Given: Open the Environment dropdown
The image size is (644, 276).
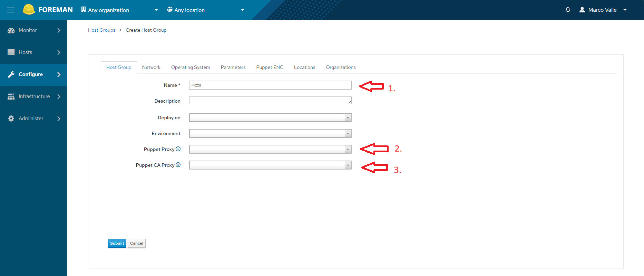Looking at the screenshot, I should pos(270,133).
